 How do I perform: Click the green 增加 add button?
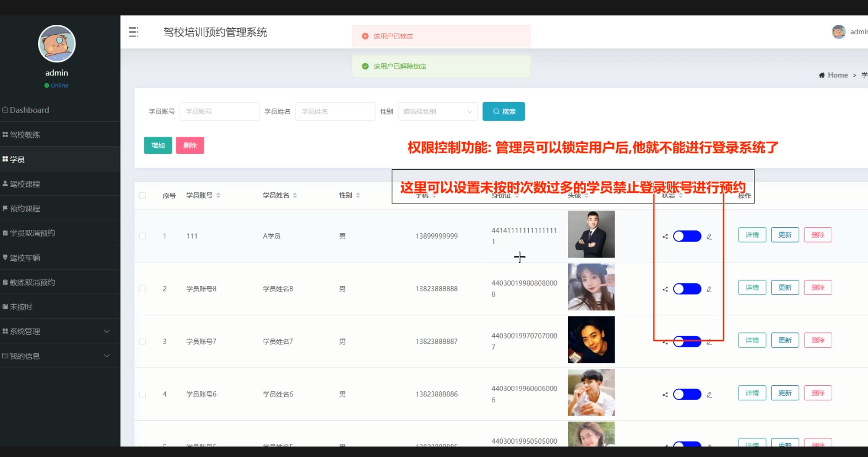[158, 146]
